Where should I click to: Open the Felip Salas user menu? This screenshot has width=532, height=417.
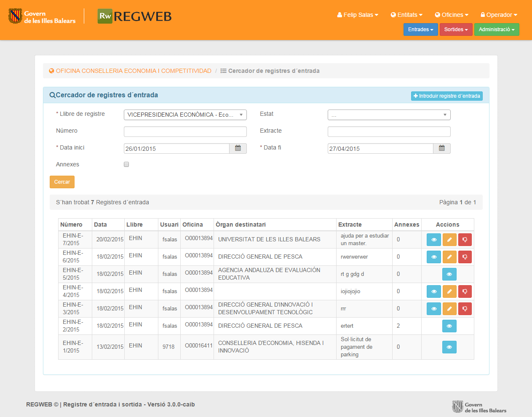(358, 15)
